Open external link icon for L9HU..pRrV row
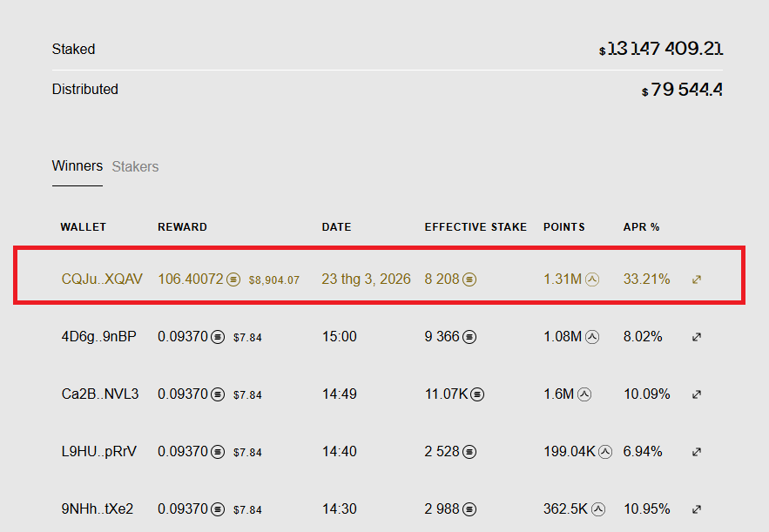 click(x=697, y=452)
